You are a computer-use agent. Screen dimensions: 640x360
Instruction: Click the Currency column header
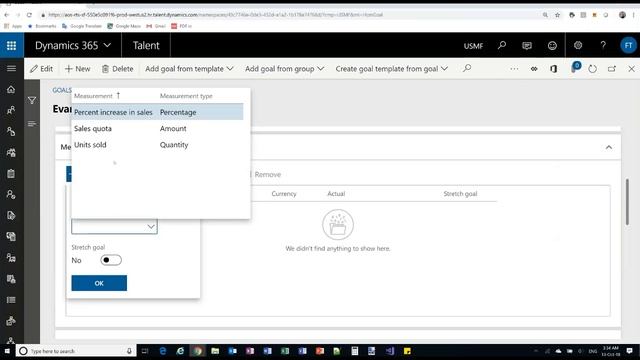click(x=284, y=194)
